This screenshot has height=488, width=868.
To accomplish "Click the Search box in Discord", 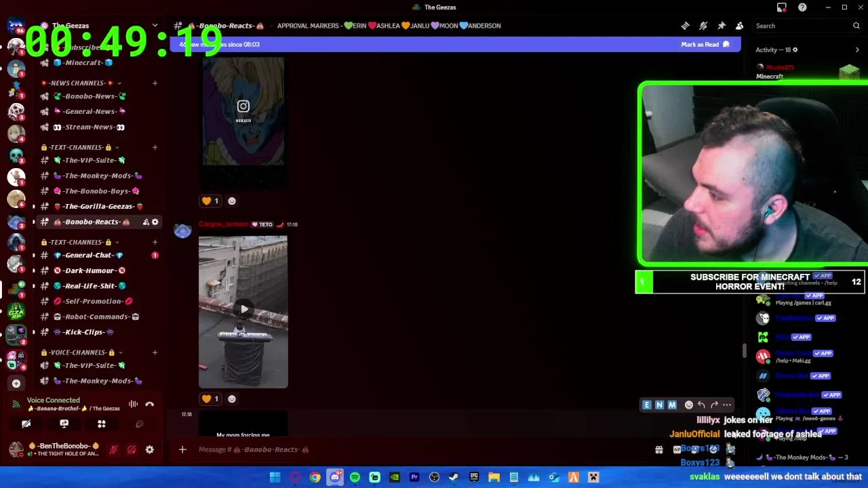I will click(x=807, y=26).
